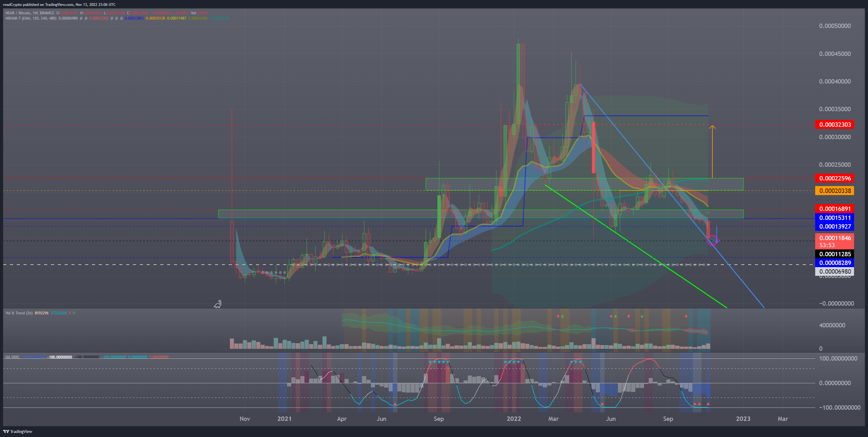The width and height of the screenshot is (868, 437).
Task: Click the 0.00033803 blue value in MRHAB-T legend
Action: pyautogui.click(x=134, y=18)
